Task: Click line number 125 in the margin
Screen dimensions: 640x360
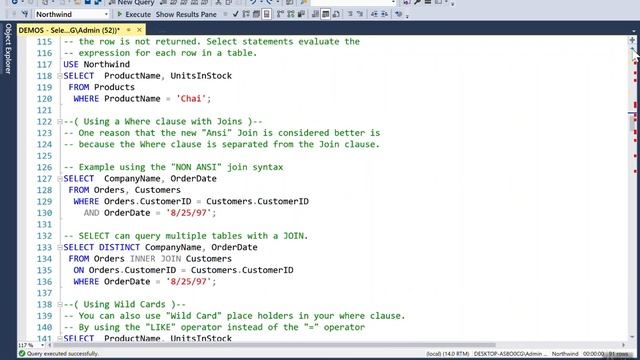Action: coord(44,156)
